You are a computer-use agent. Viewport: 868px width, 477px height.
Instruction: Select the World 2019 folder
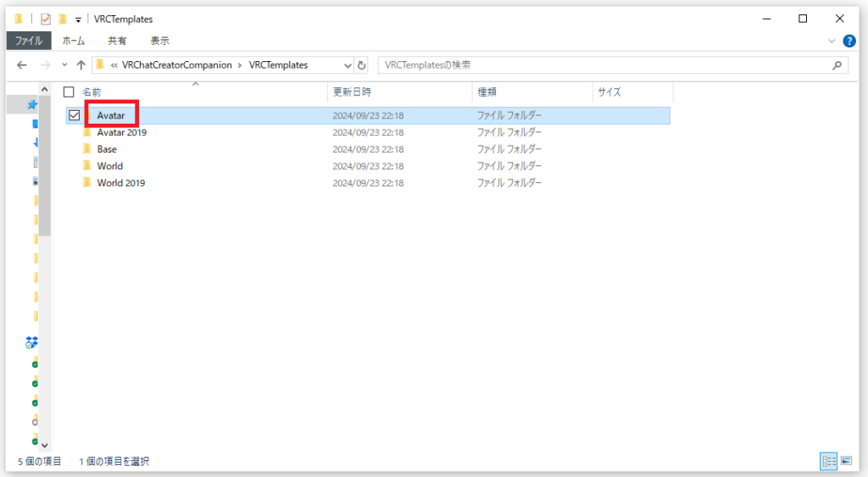coord(120,183)
